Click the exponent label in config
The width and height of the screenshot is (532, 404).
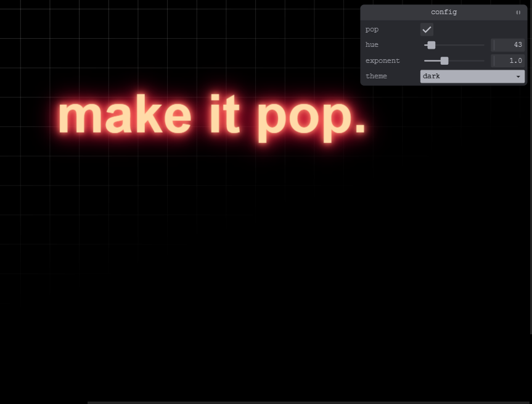[x=382, y=61]
